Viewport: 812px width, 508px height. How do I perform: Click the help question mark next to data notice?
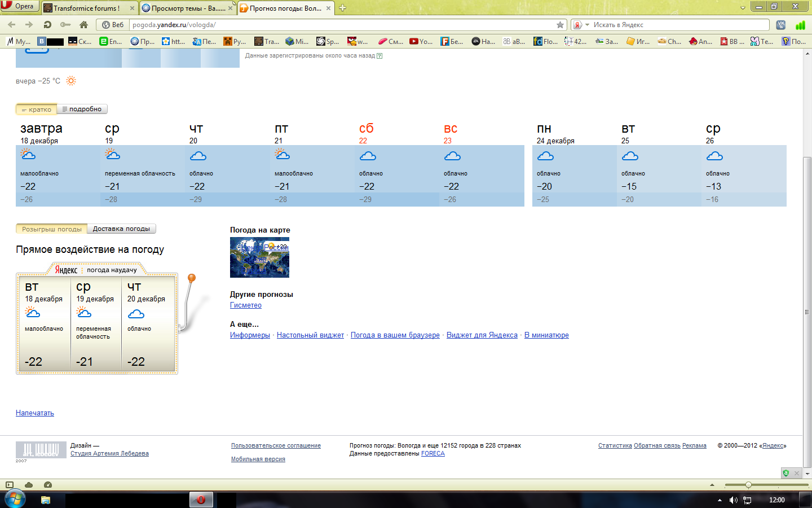click(x=379, y=56)
